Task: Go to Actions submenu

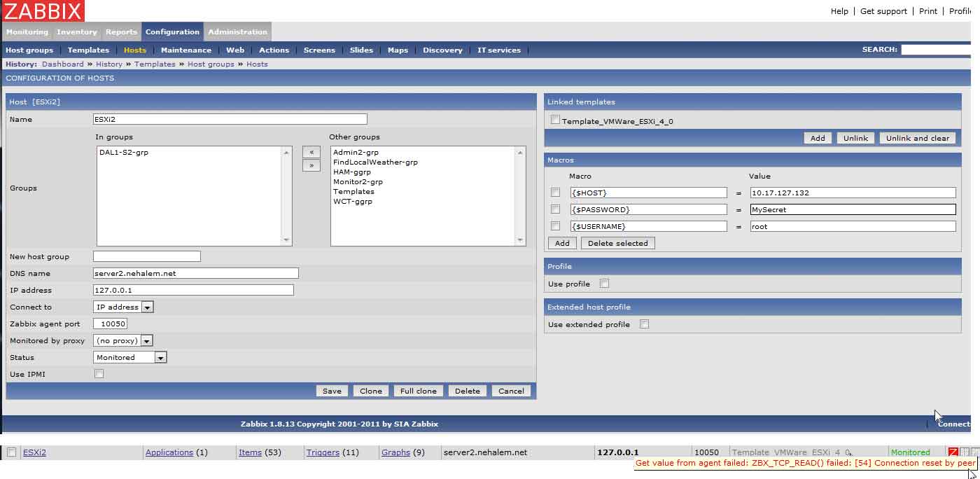Action: [274, 50]
